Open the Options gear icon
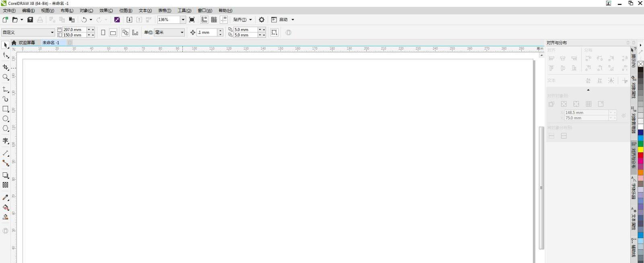Viewport: 644px width, 263px height. tap(262, 20)
